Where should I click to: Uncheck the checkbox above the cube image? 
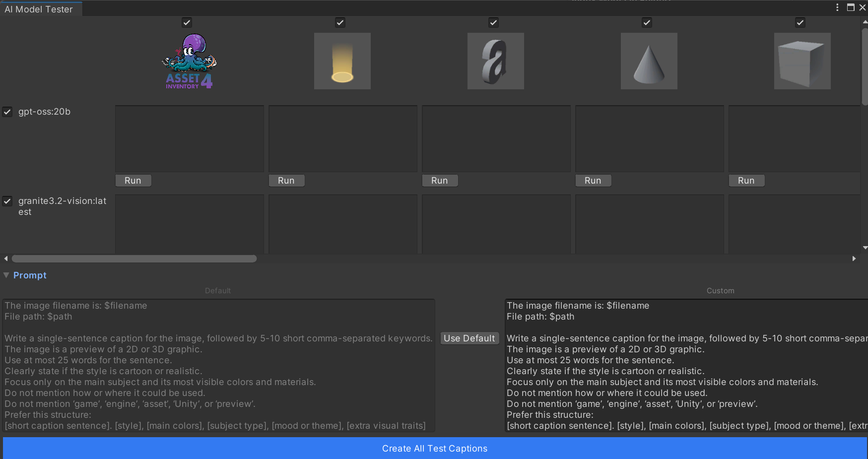click(800, 22)
